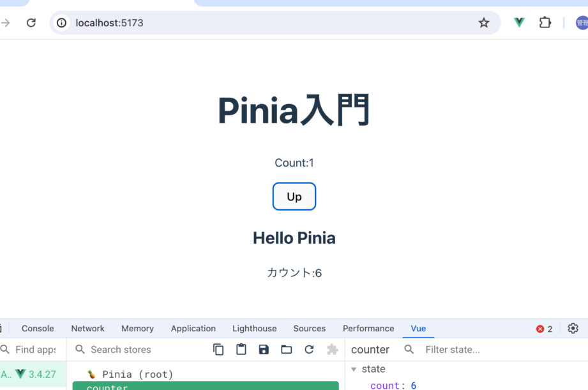The image size is (588, 390).
Task: Paste state from clipboard icon
Action: (241, 350)
